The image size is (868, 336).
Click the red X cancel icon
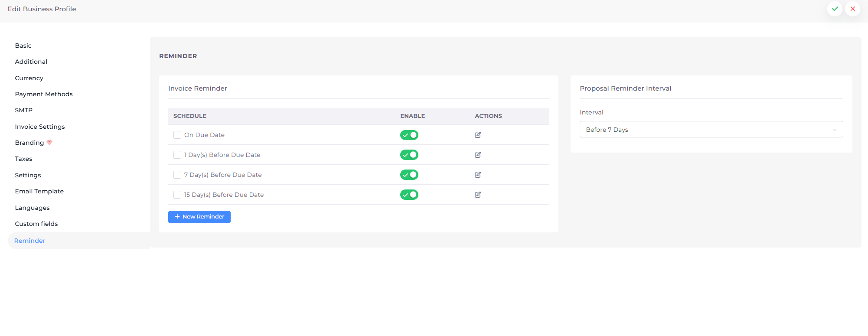(x=852, y=9)
